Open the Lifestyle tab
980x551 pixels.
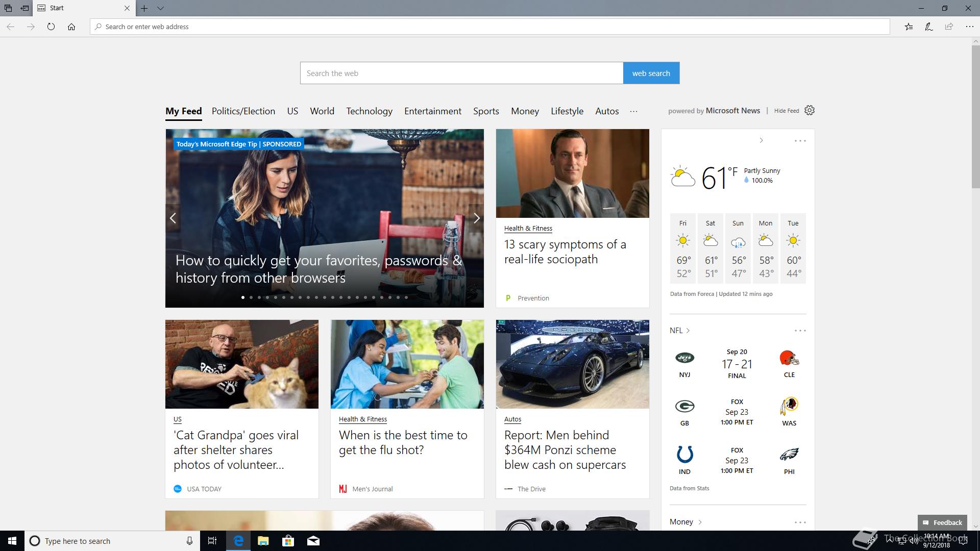(567, 111)
